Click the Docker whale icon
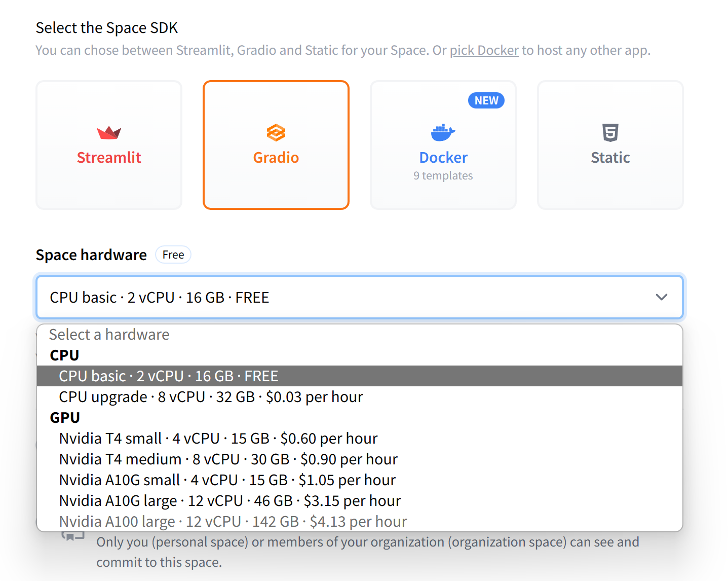Viewport: 728px width, 581px height. click(443, 132)
